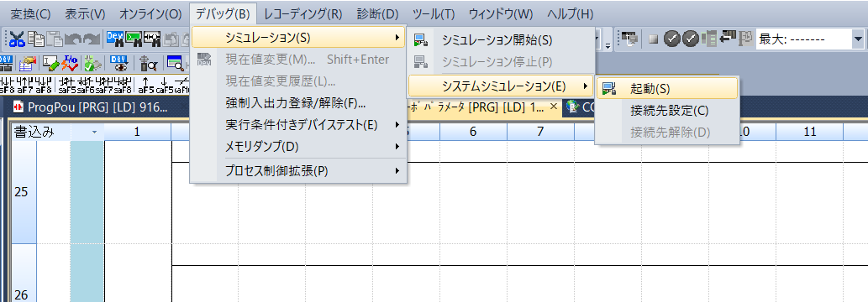Click the Copy icon in toolbar
The width and height of the screenshot is (868, 302).
pos(36,39)
